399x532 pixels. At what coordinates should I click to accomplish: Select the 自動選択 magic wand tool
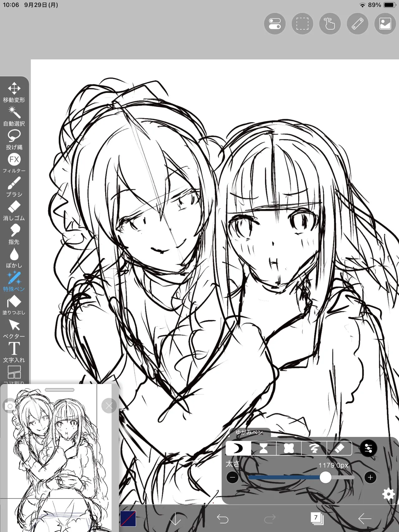[x=14, y=116]
